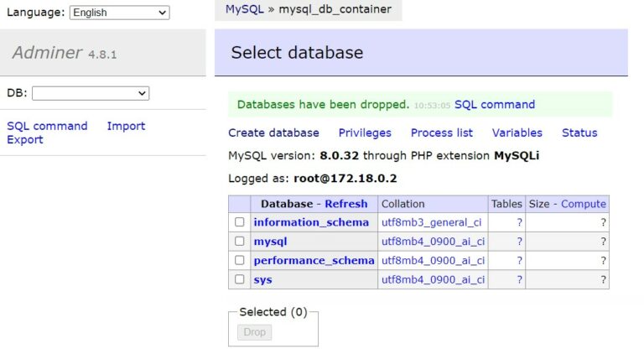Screen dimensions: 644x354
Task: Open utf8mb3_general_ci collation link
Action: (431, 222)
